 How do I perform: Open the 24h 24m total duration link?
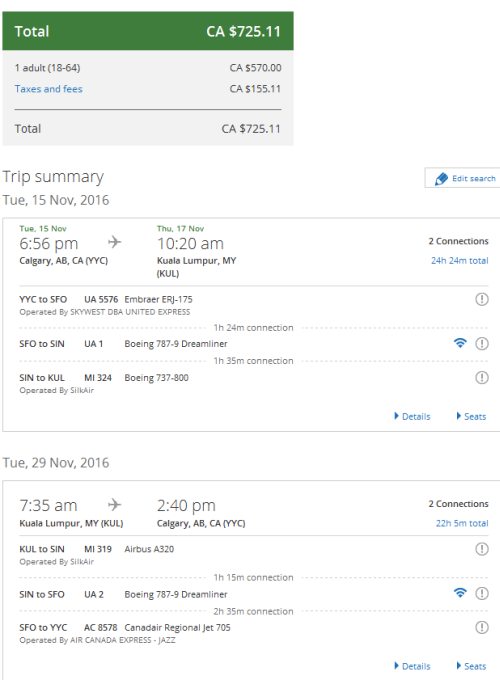[460, 261]
